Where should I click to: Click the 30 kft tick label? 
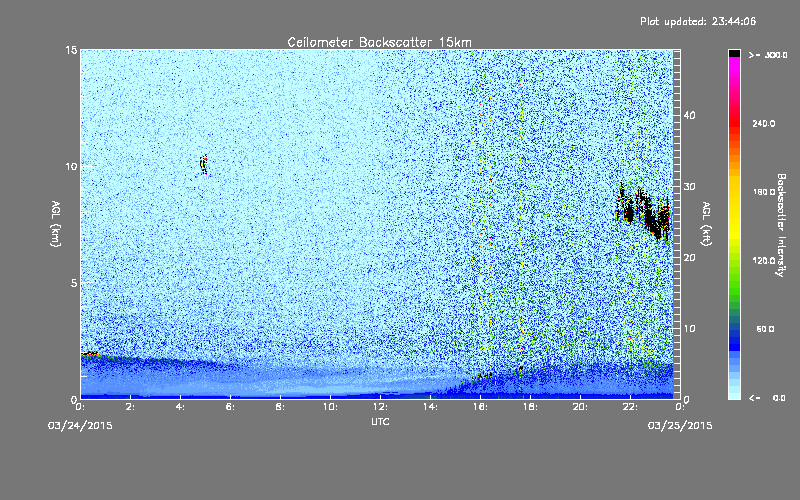pos(689,186)
